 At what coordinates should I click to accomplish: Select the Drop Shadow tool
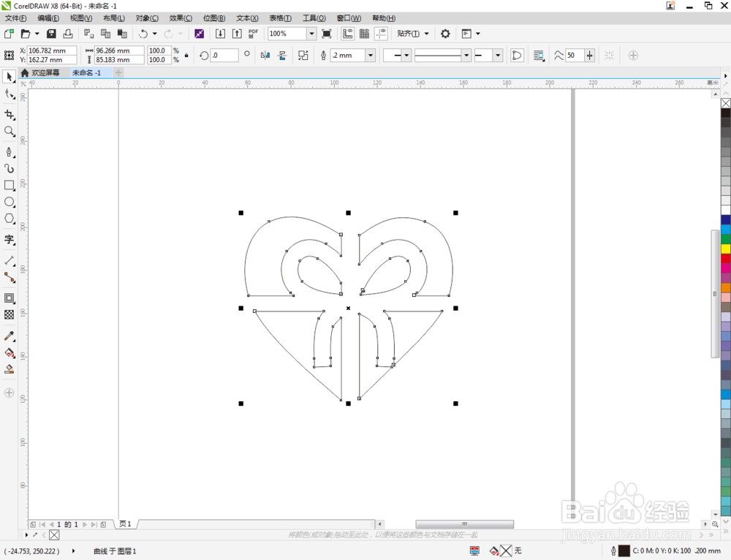[9, 298]
